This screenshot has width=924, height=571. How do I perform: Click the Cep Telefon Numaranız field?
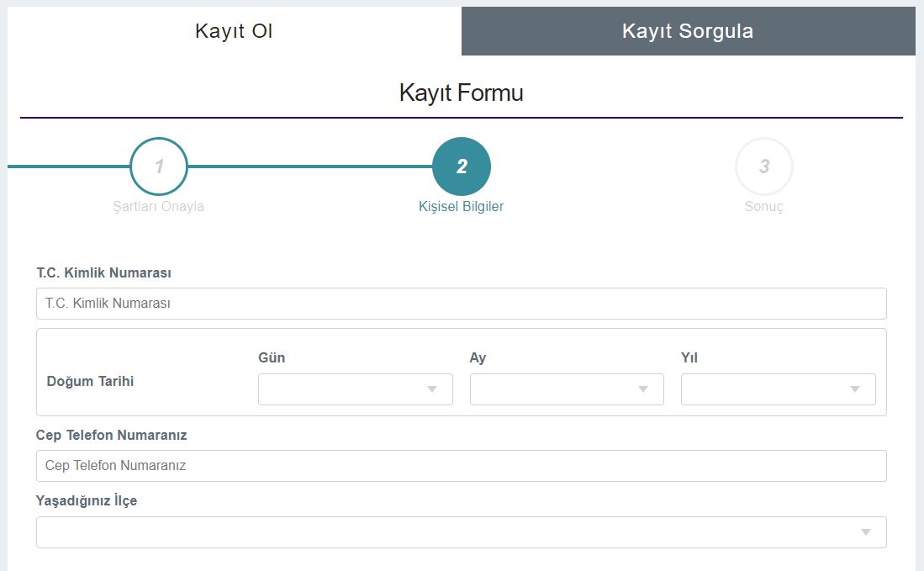click(x=461, y=465)
